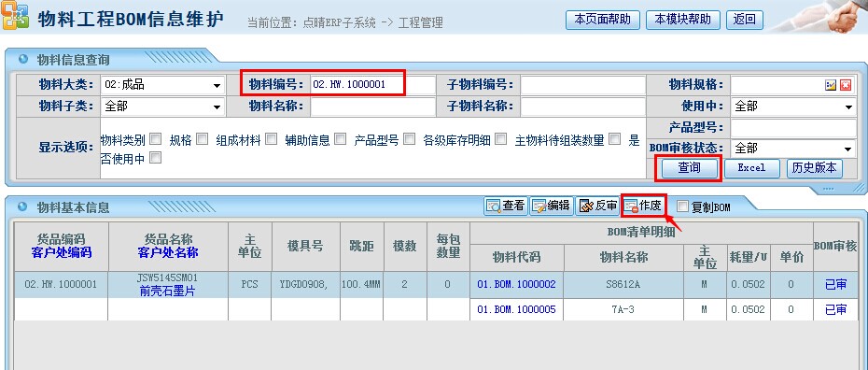Screen dimensions: 868x370
Task: Clear 物料规格 with the red X icon
Action: pos(845,85)
